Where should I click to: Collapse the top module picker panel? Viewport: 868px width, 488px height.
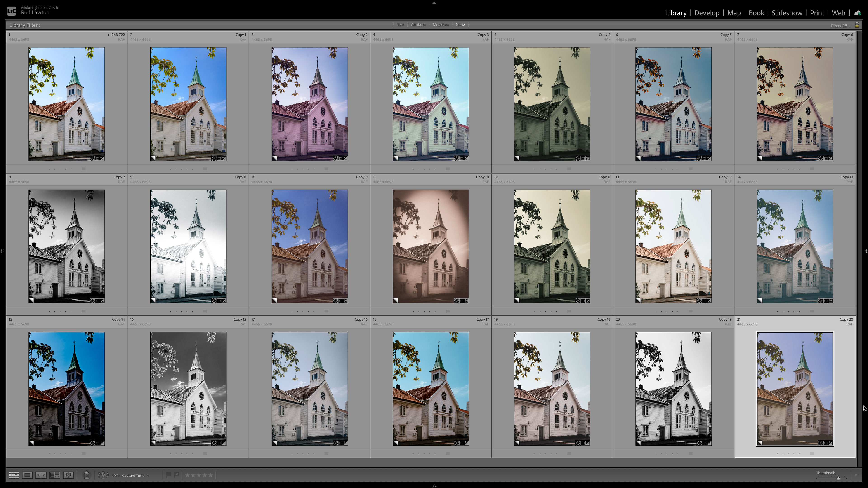tap(434, 3)
